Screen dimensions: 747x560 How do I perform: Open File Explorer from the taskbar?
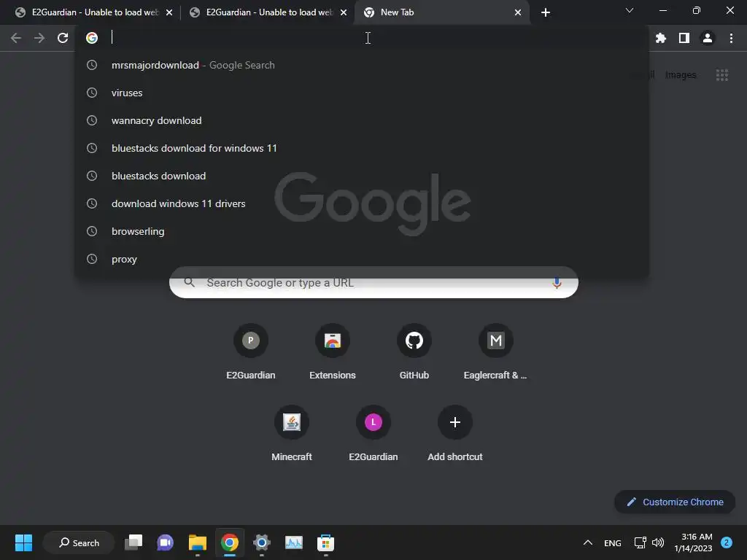coord(197,542)
